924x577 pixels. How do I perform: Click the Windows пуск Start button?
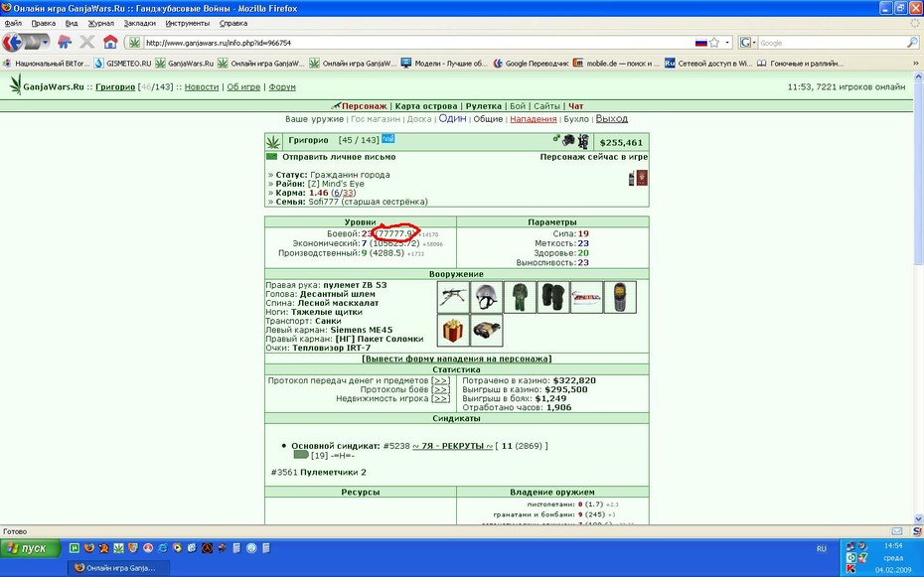(31, 548)
